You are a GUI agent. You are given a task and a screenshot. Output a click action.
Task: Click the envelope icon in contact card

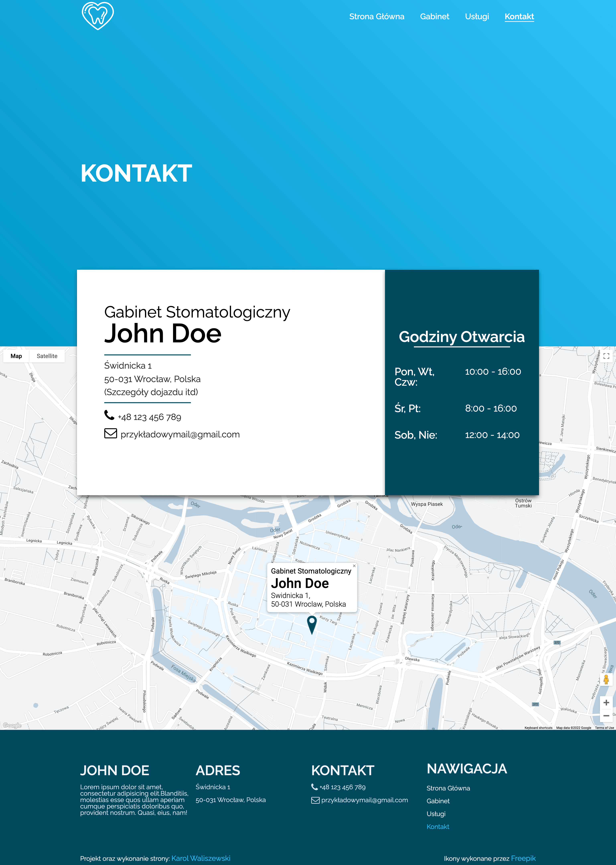click(110, 433)
